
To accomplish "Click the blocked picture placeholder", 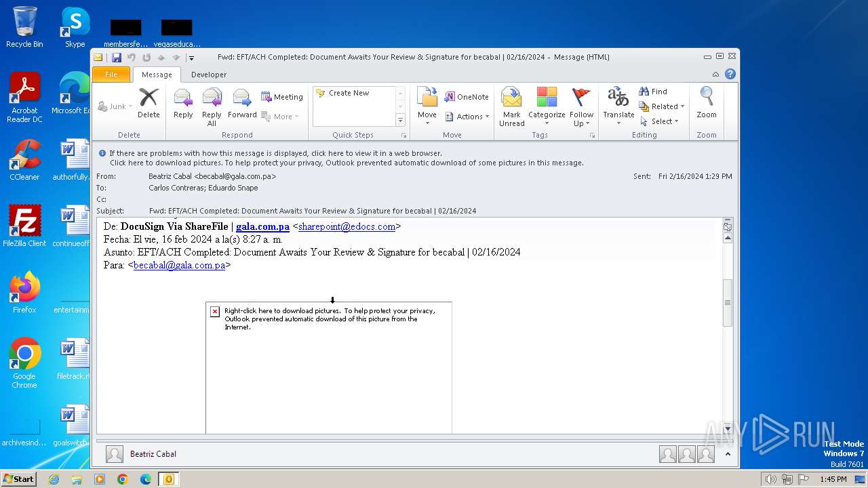I will coord(329,368).
